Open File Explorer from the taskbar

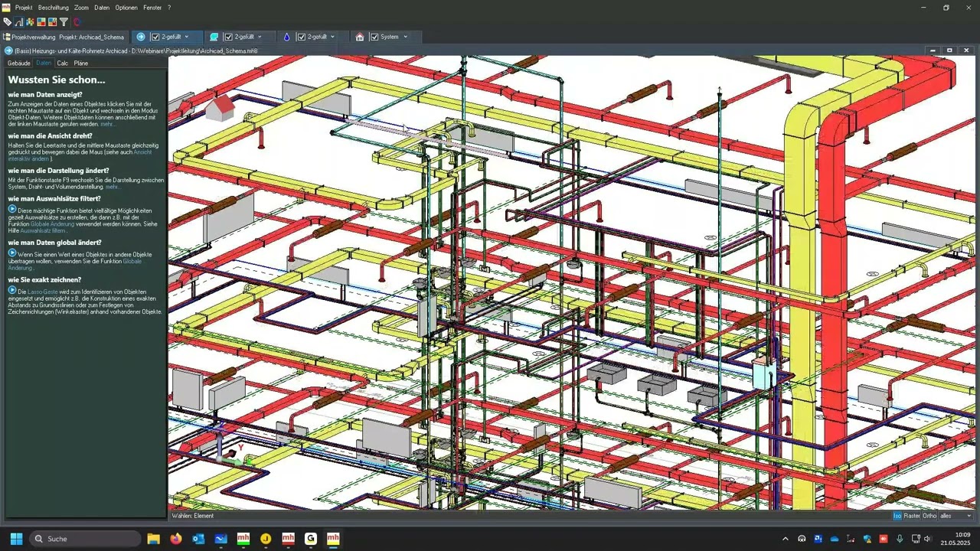pyautogui.click(x=153, y=539)
